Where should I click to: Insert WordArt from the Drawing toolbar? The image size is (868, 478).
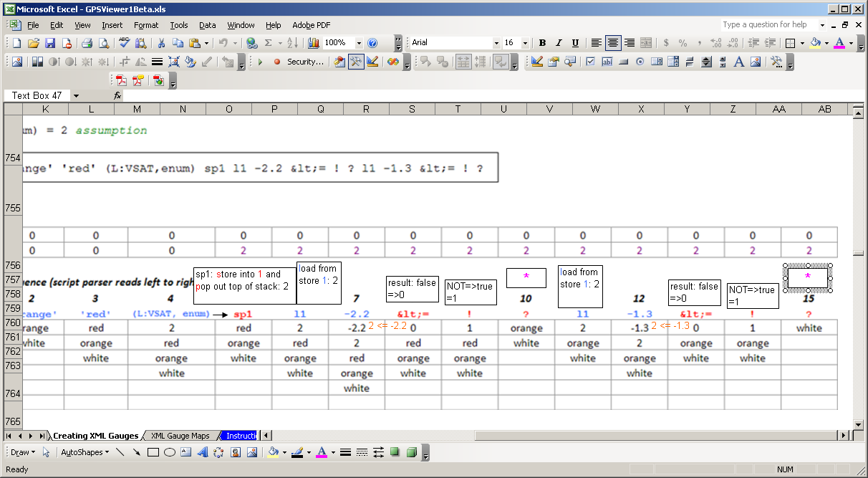(203, 452)
